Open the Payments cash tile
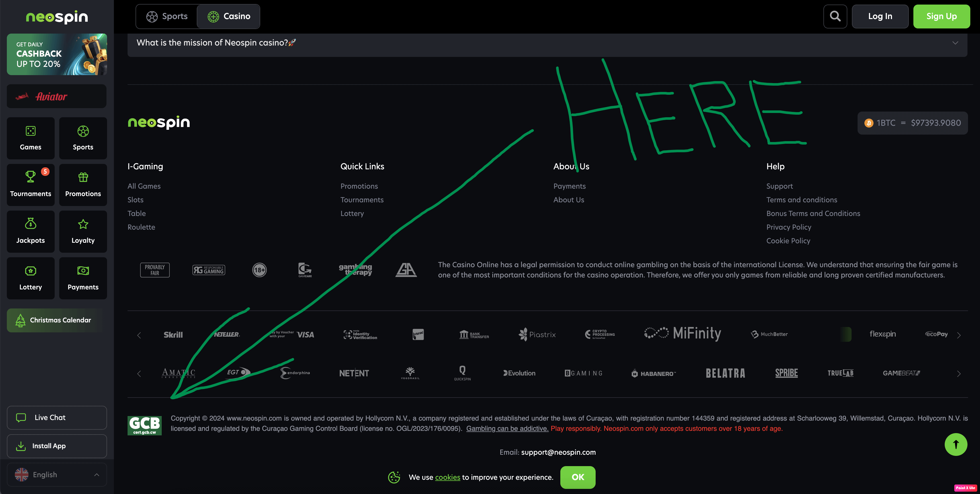The width and height of the screenshot is (980, 494). click(x=83, y=278)
